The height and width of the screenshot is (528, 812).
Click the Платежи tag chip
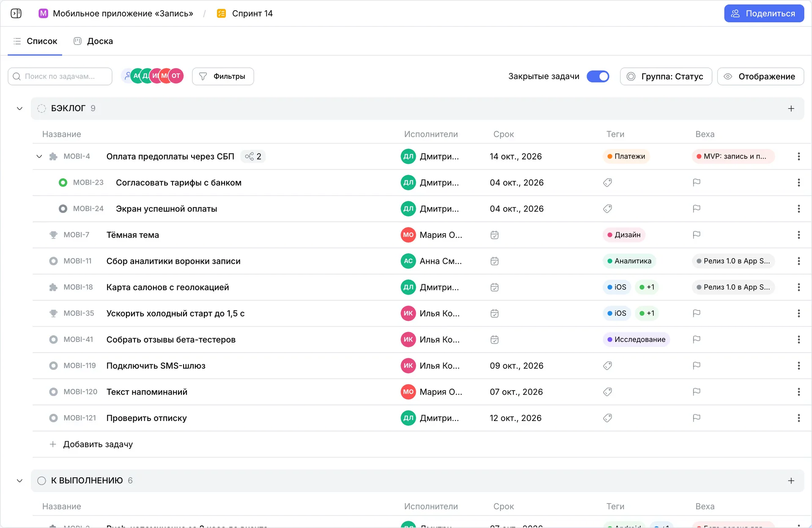coord(626,157)
